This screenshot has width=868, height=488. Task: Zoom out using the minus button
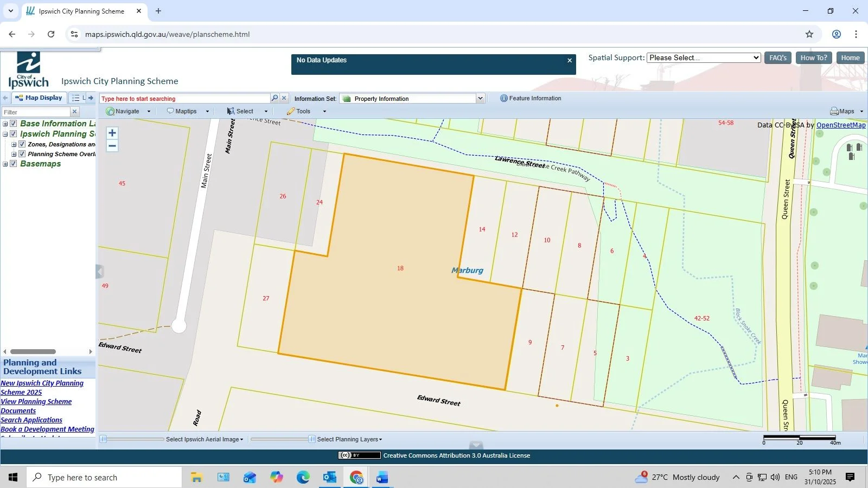pyautogui.click(x=112, y=146)
